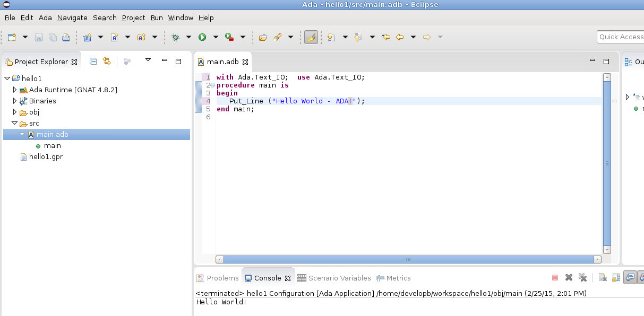Viewport: 644px width, 316px height.
Task: Click the New Ada source folder icon
Action: [141, 37]
